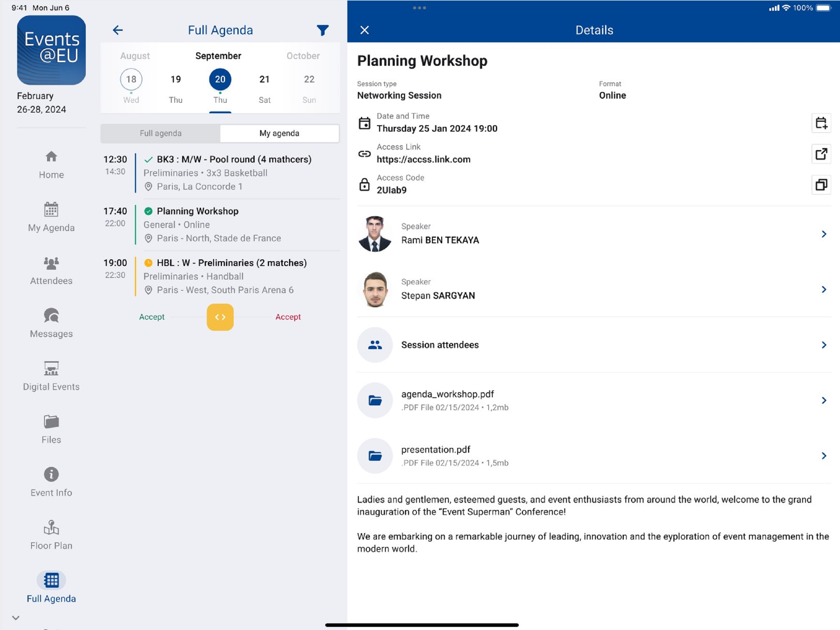Toggle Planning Workshop green check status
This screenshot has width=840, height=630.
point(149,211)
